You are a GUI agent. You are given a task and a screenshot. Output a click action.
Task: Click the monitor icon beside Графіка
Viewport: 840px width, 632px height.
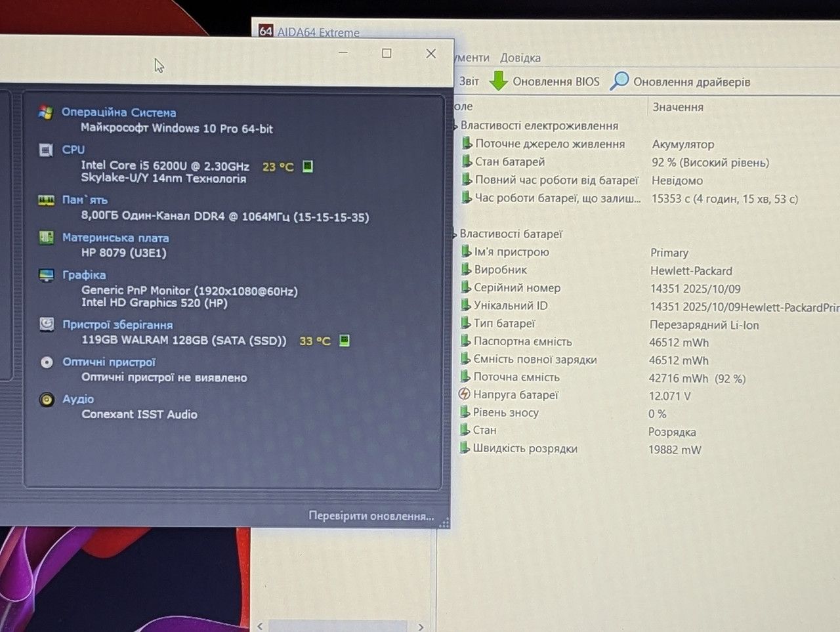coord(47,275)
